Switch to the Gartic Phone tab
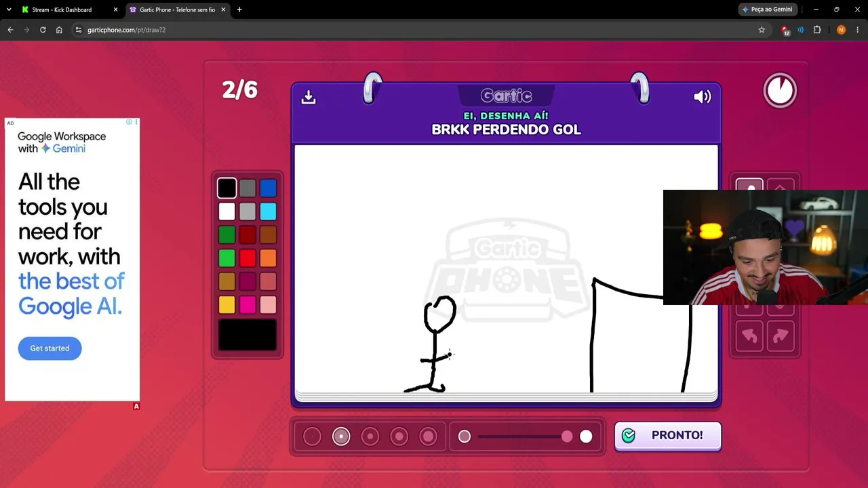Screen dimensions: 868x488 pyautogui.click(x=177, y=9)
